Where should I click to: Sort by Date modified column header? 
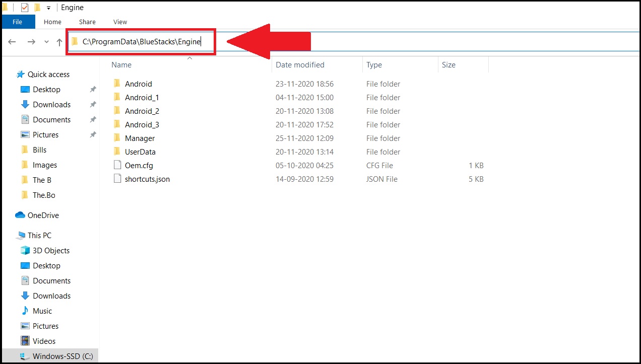pyautogui.click(x=300, y=64)
